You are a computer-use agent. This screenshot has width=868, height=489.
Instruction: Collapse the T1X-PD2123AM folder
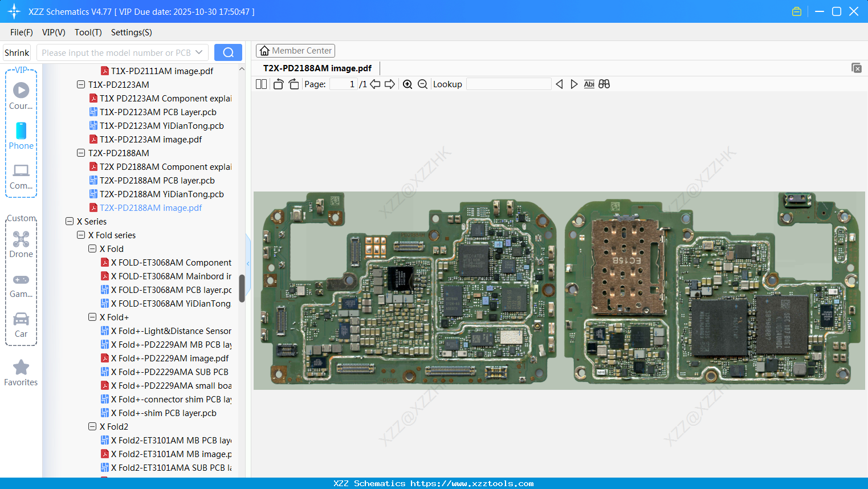[x=81, y=85]
